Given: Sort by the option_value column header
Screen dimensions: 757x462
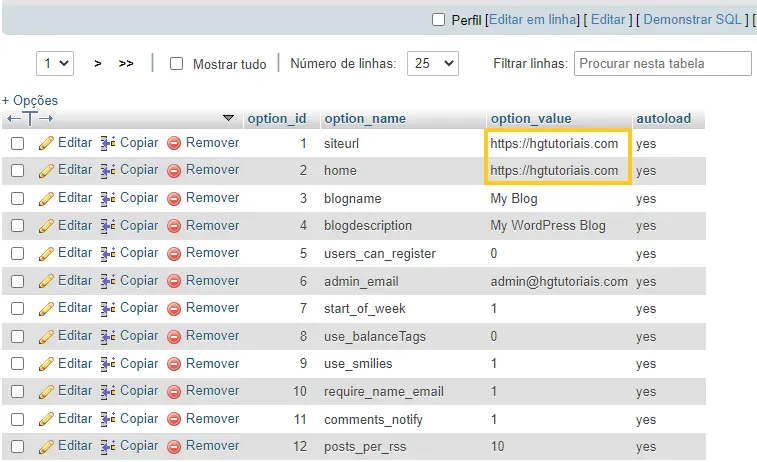Looking at the screenshot, I should (x=531, y=119).
